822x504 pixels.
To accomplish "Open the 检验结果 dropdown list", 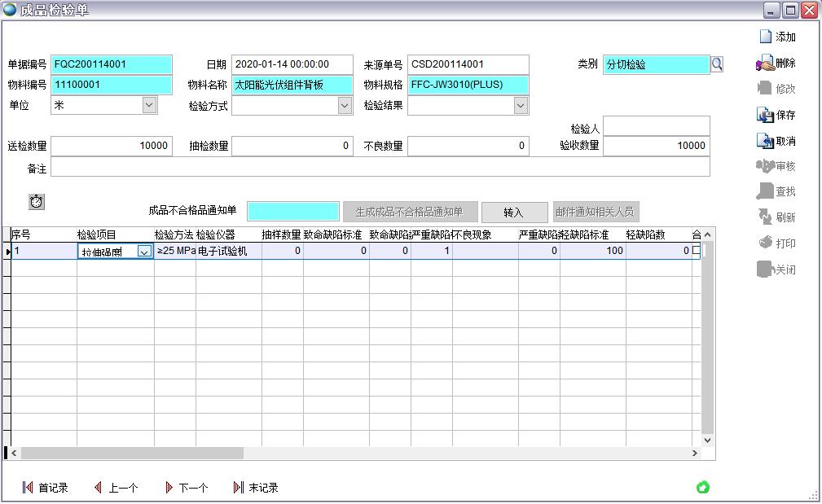I will point(521,105).
